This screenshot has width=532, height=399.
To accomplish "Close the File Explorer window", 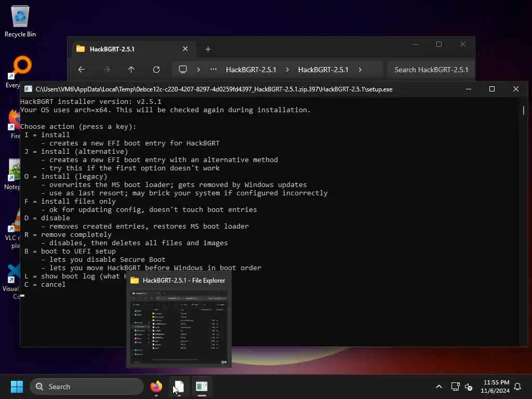I will pyautogui.click(x=463, y=44).
